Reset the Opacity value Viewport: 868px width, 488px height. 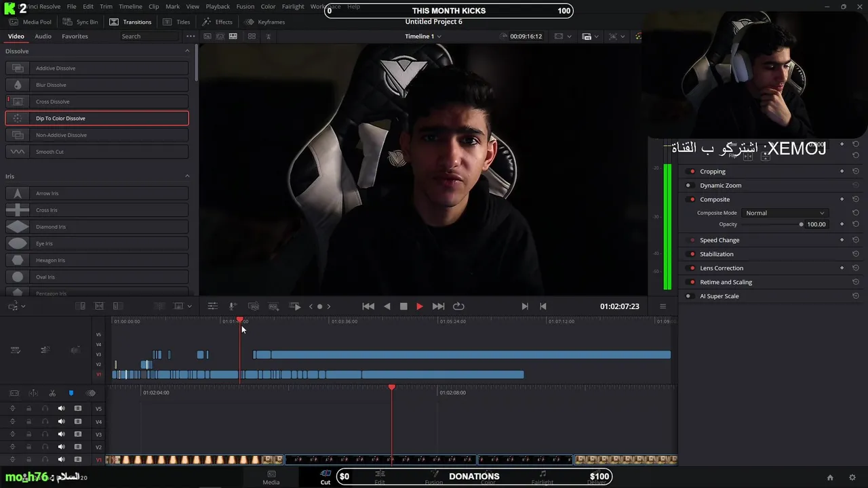click(856, 224)
